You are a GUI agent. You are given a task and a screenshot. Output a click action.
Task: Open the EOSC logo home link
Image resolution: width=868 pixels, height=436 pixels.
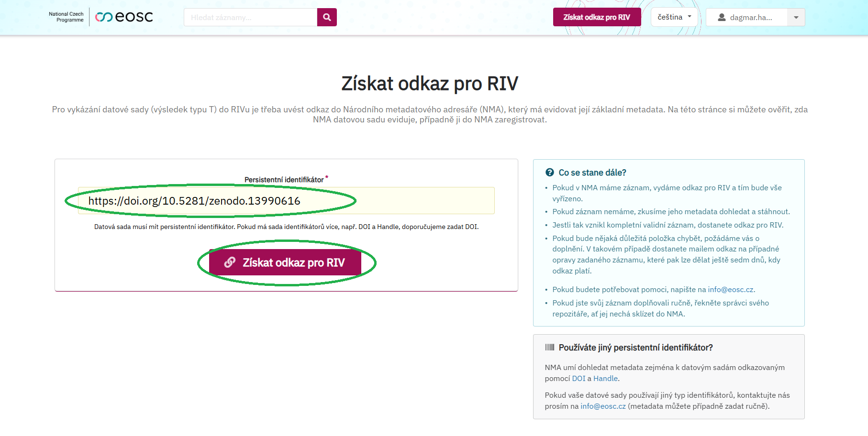pos(124,17)
